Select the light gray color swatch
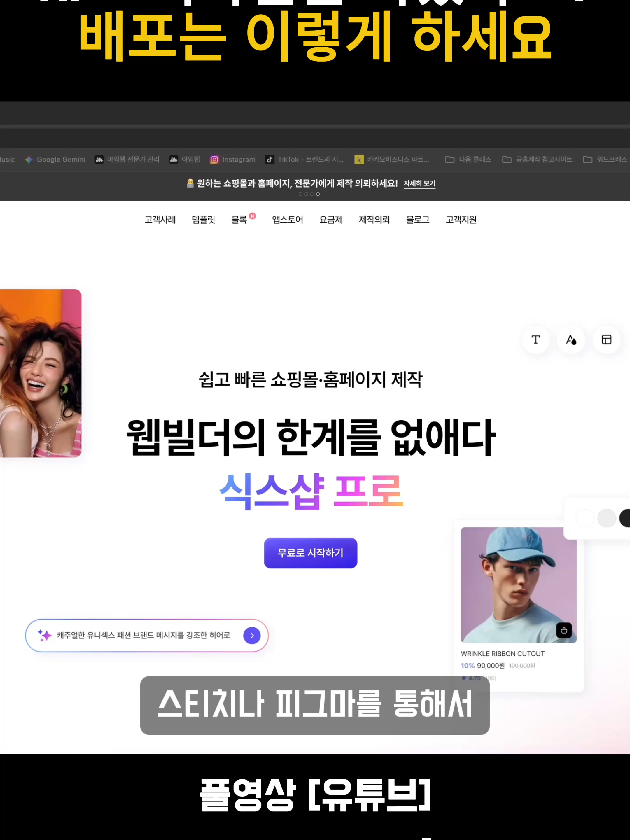 tap(606, 518)
